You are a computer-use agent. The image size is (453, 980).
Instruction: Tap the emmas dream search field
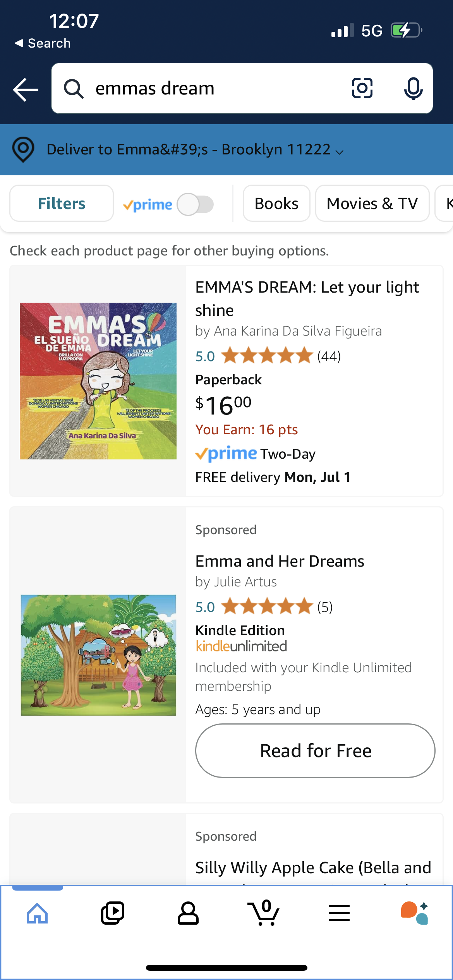[x=217, y=88]
